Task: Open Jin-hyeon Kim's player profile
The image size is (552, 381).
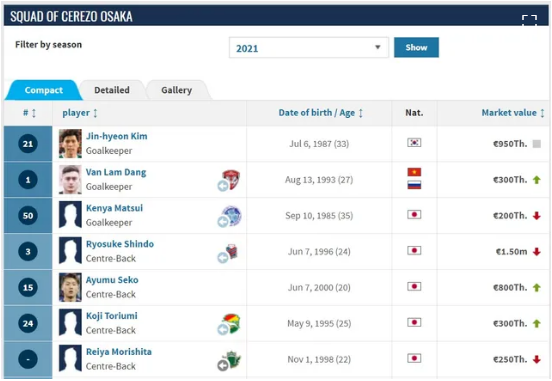Action: point(117,136)
